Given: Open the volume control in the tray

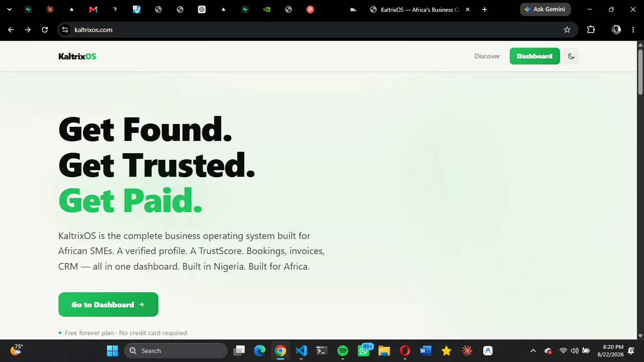Looking at the screenshot, I should click(x=574, y=351).
